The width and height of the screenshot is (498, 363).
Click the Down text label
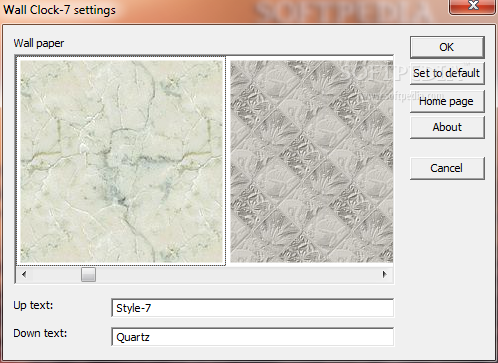tap(40, 333)
